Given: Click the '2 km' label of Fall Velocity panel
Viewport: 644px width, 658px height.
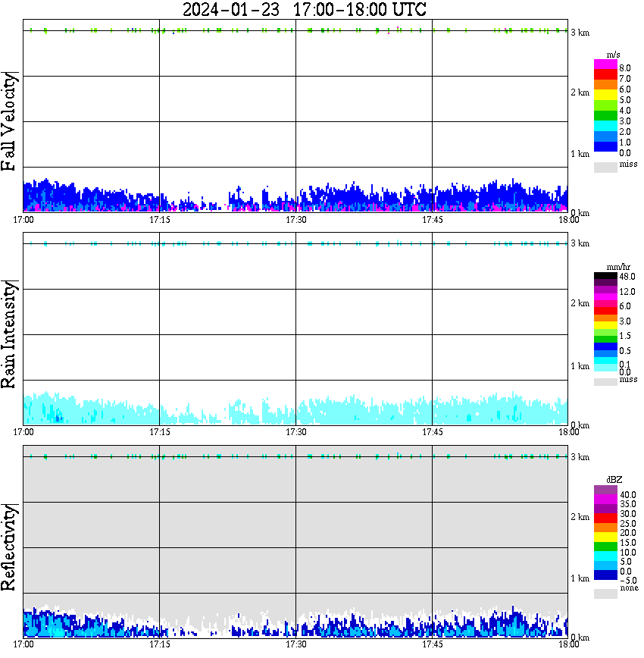Looking at the screenshot, I should coord(580,92).
